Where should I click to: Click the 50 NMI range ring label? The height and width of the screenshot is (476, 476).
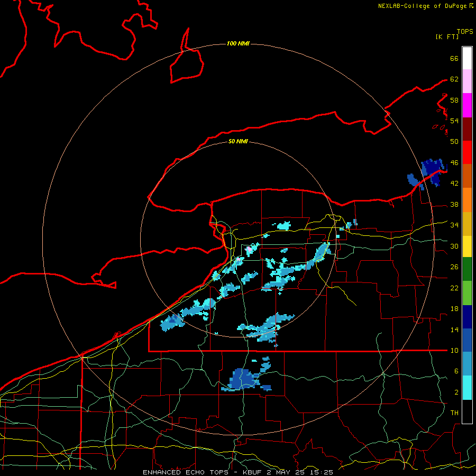(x=238, y=141)
